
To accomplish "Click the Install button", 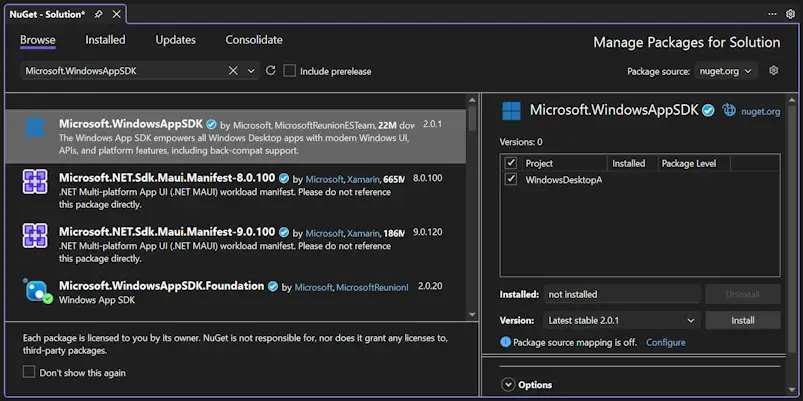I will pos(743,321).
